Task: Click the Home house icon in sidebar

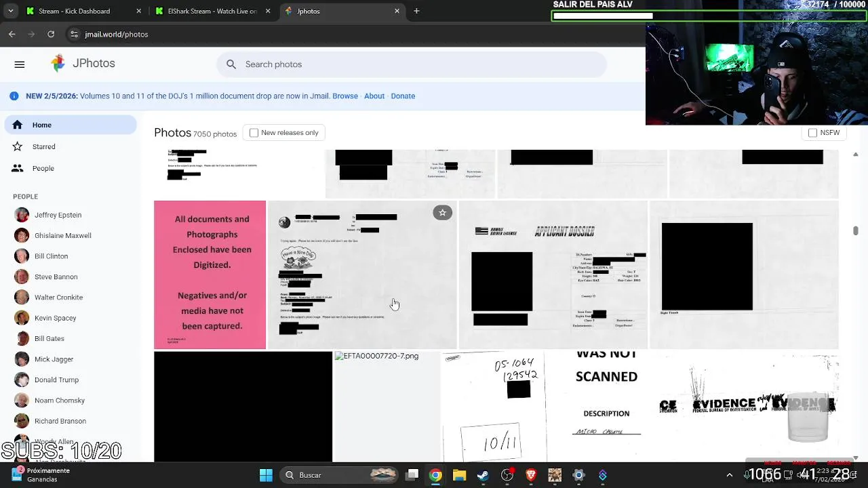Action: point(18,125)
